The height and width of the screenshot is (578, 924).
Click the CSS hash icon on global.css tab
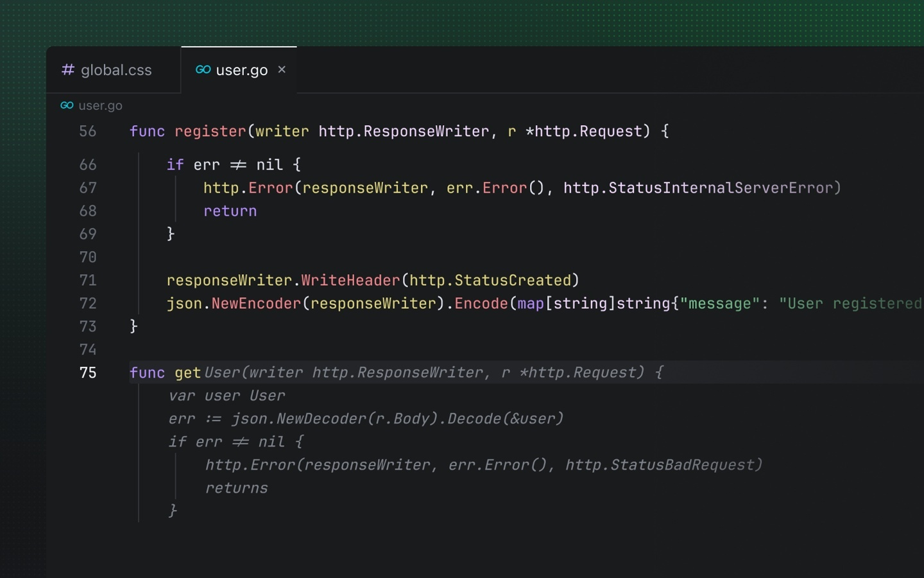68,69
